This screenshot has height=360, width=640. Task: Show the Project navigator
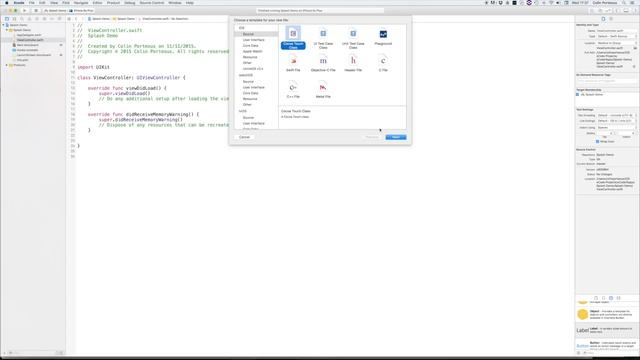(x=7, y=19)
